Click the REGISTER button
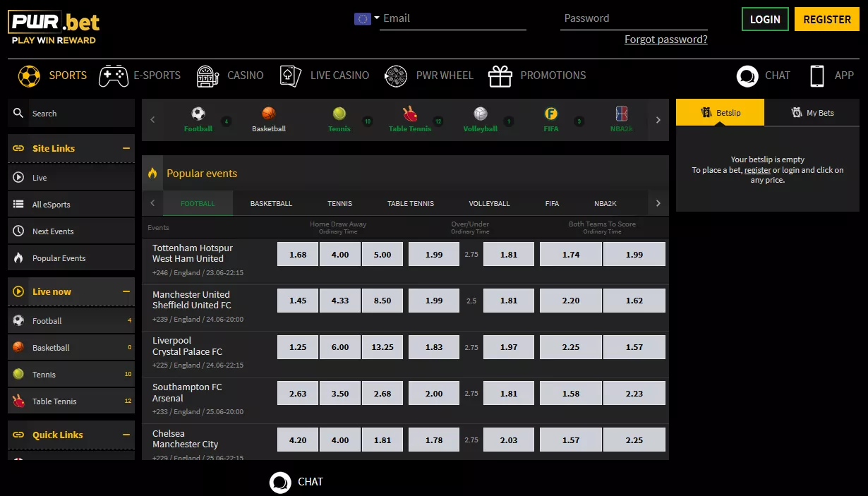Viewport: 868px width, 496px height. click(x=826, y=19)
